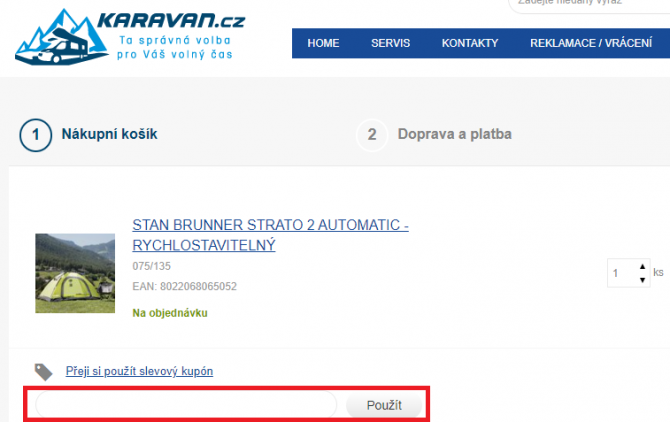Click the product code 075/135
Viewport: 670px width, 422px height.
pos(152,266)
